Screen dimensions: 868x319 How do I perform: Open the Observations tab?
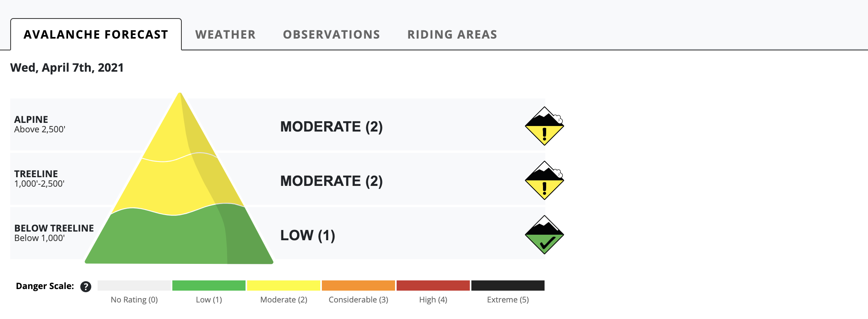coord(332,35)
